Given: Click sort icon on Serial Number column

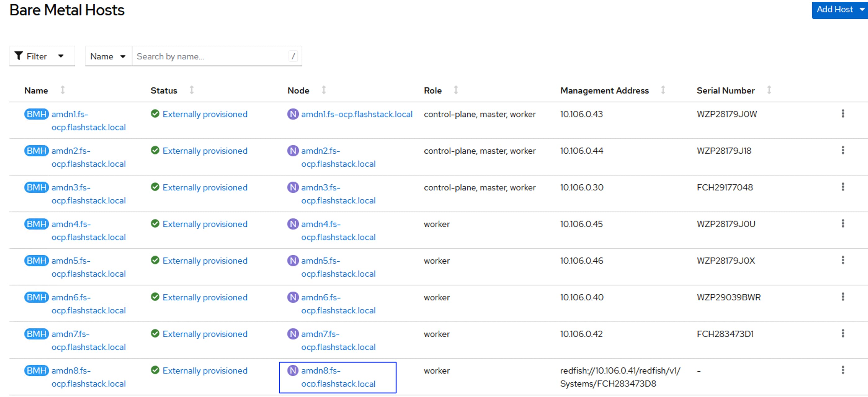Looking at the screenshot, I should 769,90.
